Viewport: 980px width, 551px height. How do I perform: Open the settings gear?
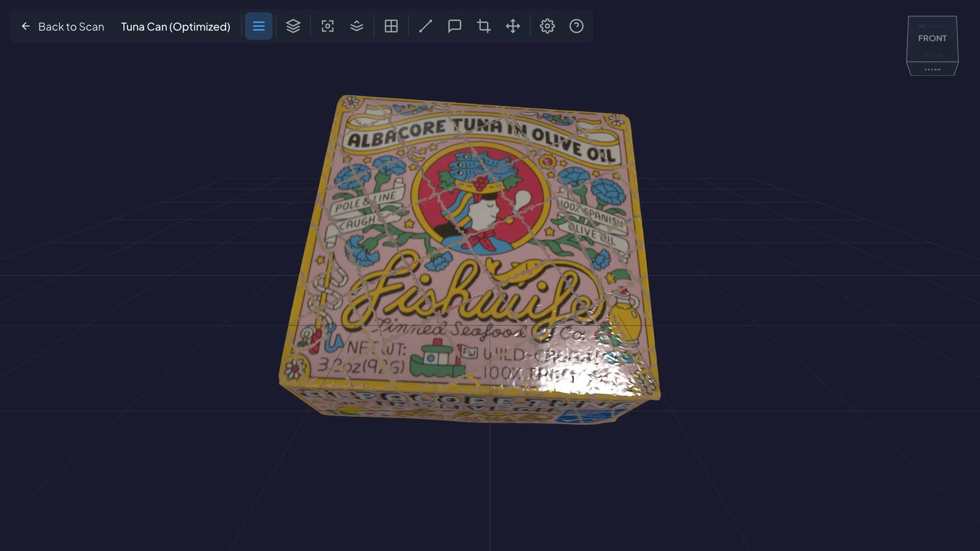(548, 26)
